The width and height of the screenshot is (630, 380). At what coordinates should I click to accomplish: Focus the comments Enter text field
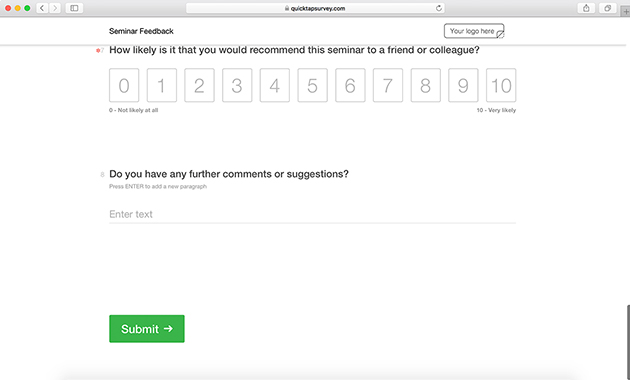[313, 215]
